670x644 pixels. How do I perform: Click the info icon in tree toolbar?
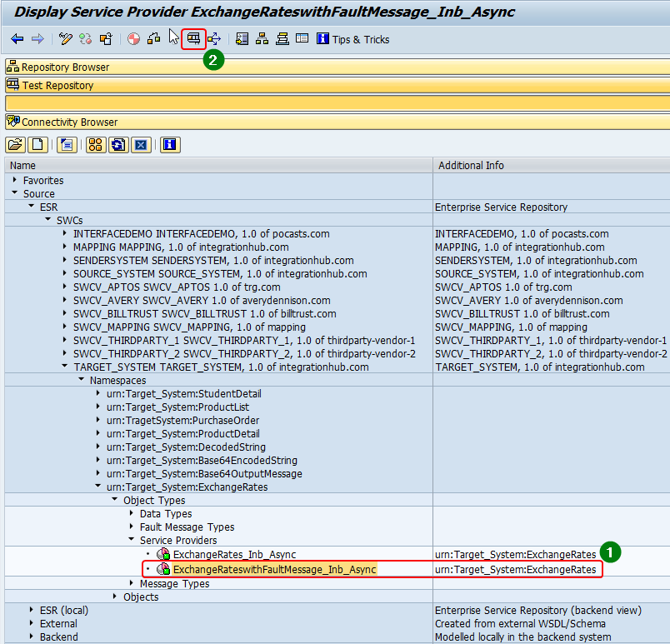click(170, 145)
